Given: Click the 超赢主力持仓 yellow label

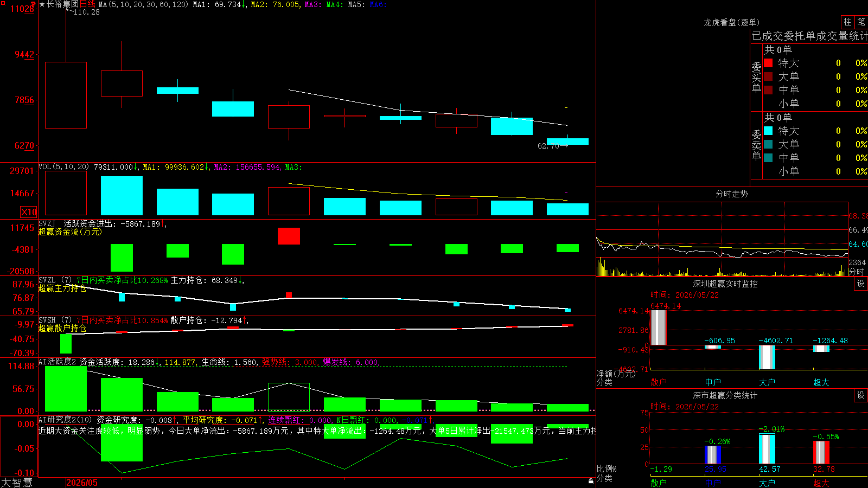Looking at the screenshot, I should coord(62,288).
